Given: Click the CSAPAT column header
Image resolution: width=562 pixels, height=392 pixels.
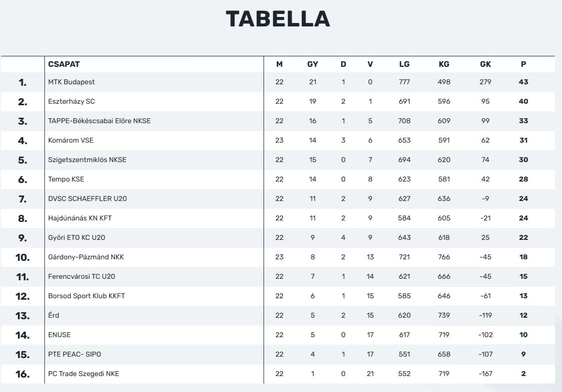Looking at the screenshot, I should click(x=64, y=64).
